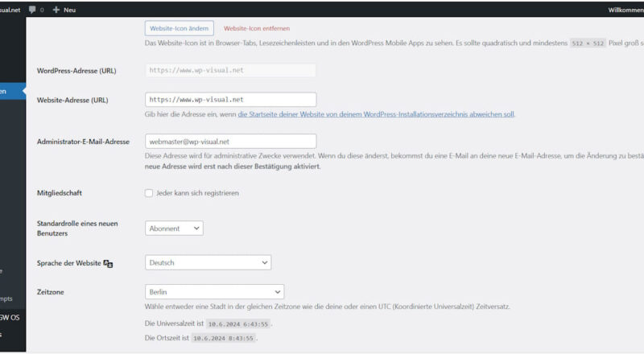644x354 pixels.
Task: Click the plus icon beside Neu
Action: [56, 10]
